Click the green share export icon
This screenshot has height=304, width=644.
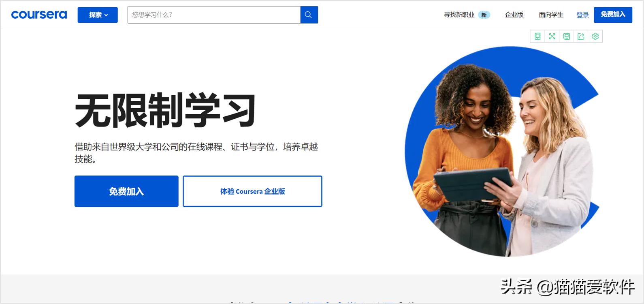(x=581, y=36)
